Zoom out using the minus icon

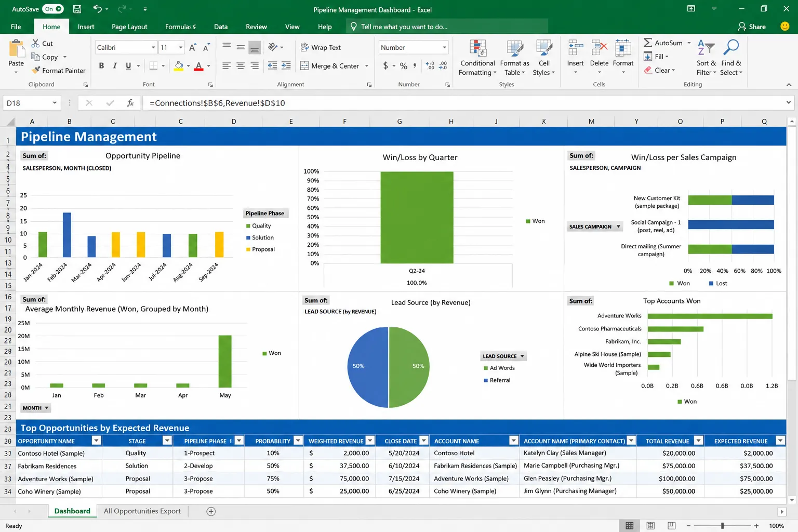point(688,526)
